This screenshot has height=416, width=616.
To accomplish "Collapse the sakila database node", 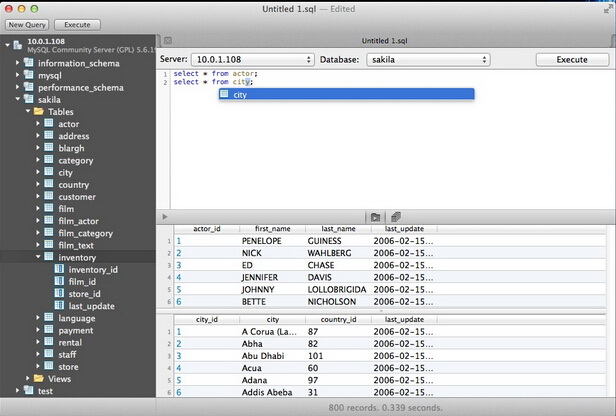I will [17, 100].
